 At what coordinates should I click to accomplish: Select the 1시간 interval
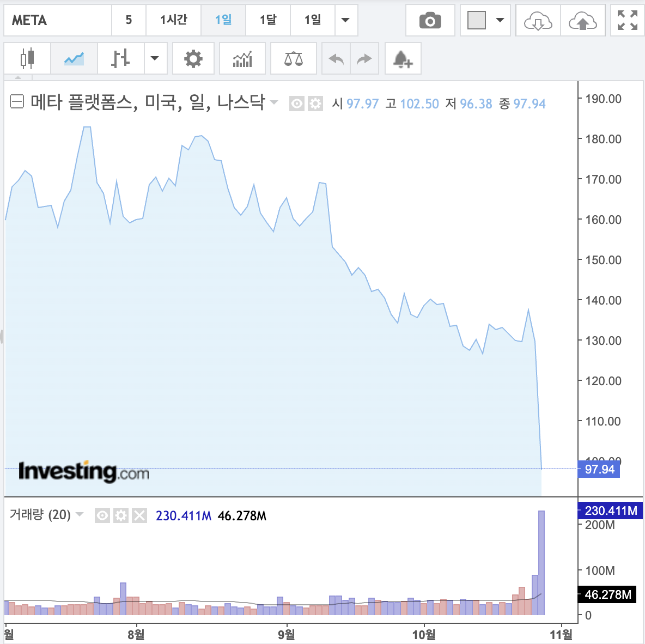[x=174, y=20]
